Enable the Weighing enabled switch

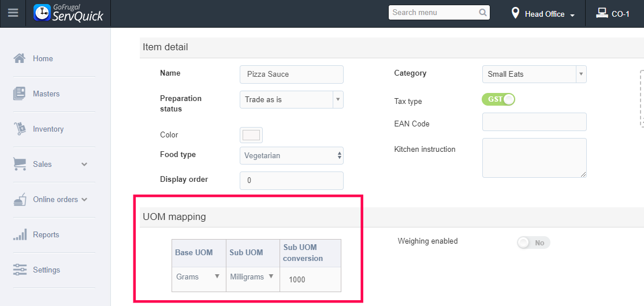click(533, 242)
